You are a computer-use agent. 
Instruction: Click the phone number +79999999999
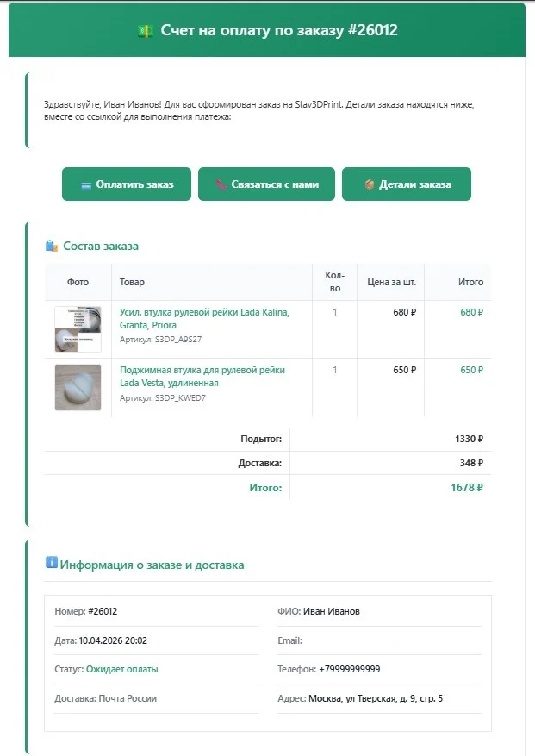[350, 669]
